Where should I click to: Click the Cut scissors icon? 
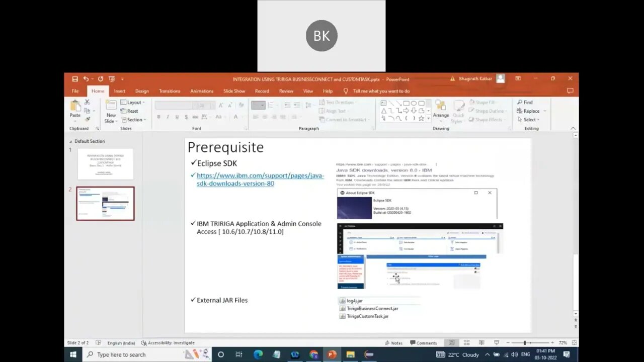pyautogui.click(x=87, y=102)
